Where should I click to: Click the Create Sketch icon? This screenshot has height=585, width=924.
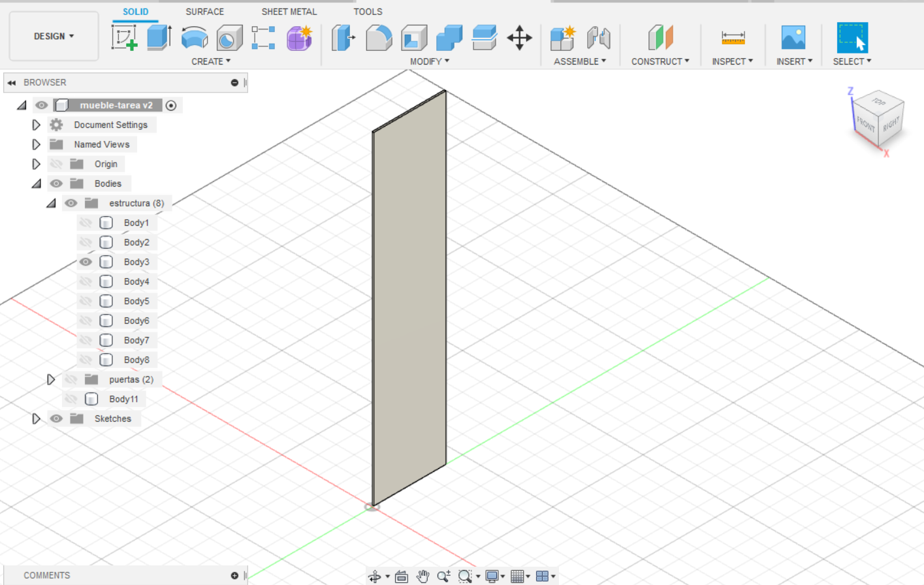pos(124,38)
